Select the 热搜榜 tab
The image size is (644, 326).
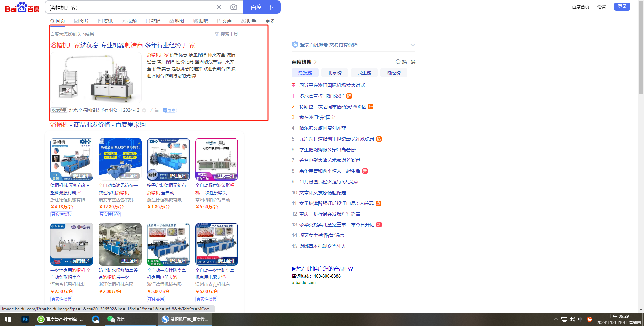coord(305,73)
